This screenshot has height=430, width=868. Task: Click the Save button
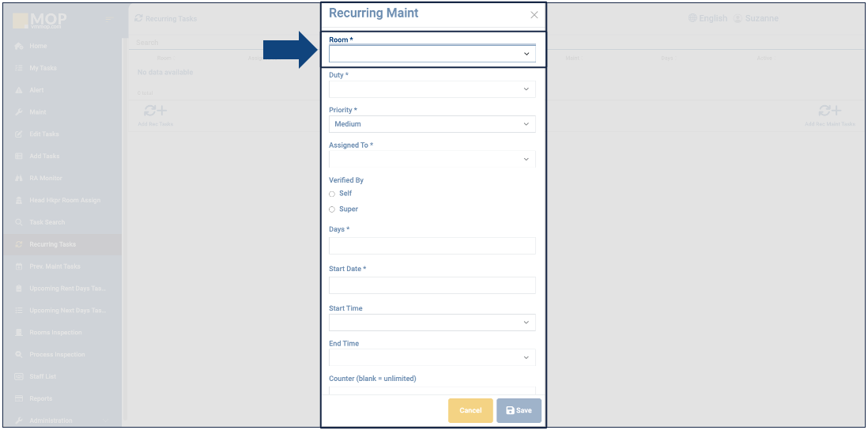[519, 410]
